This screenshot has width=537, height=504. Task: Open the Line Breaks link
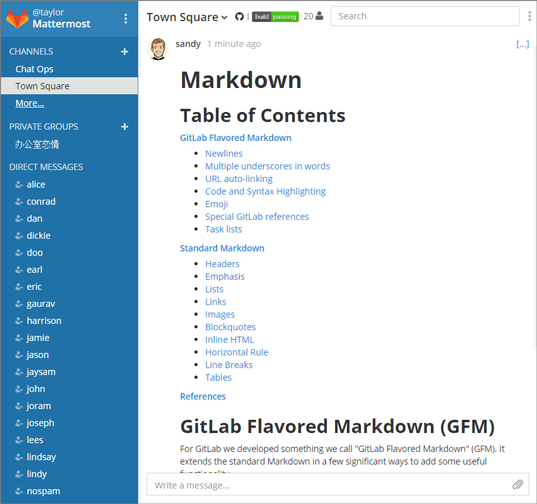[x=229, y=365]
